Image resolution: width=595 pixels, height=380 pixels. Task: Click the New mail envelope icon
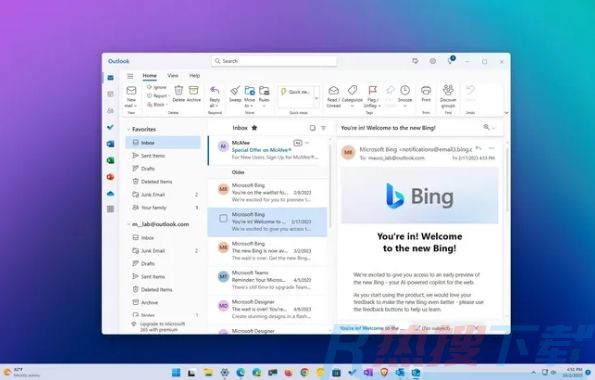pyautogui.click(x=131, y=91)
